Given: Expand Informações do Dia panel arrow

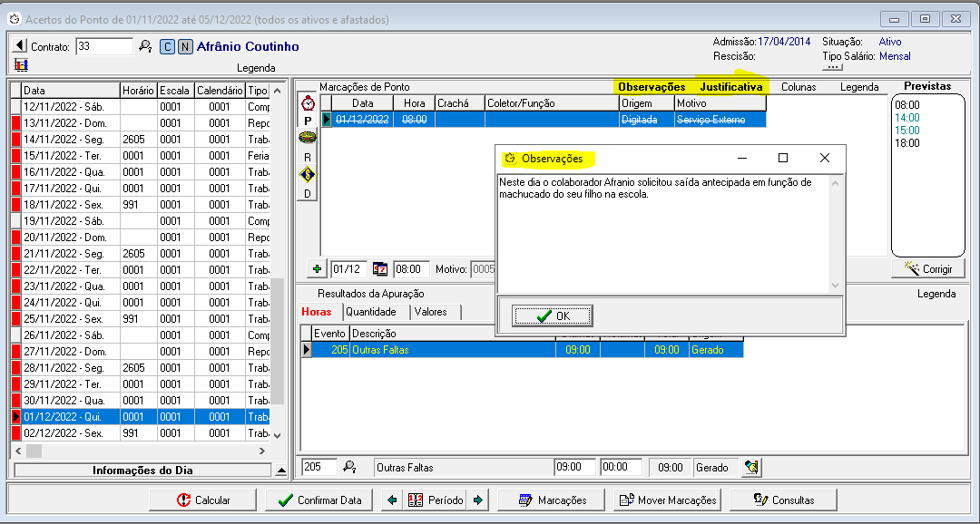Looking at the screenshot, I should [282, 471].
